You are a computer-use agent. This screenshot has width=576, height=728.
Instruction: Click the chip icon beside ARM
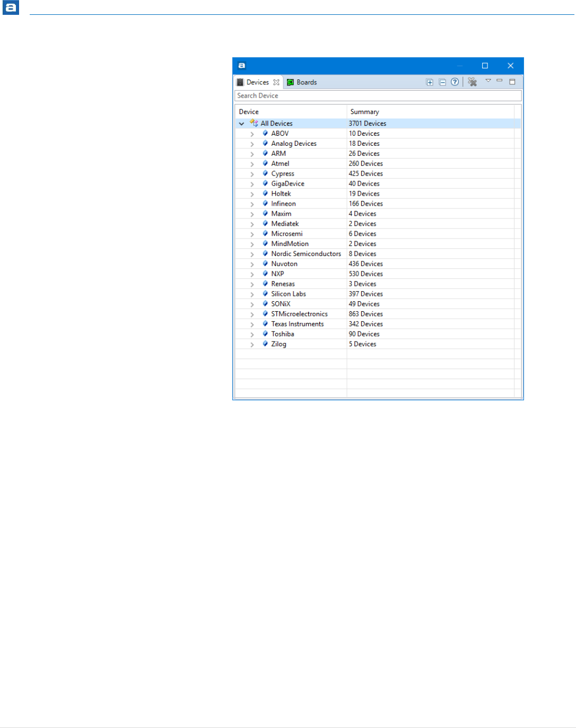[265, 153]
